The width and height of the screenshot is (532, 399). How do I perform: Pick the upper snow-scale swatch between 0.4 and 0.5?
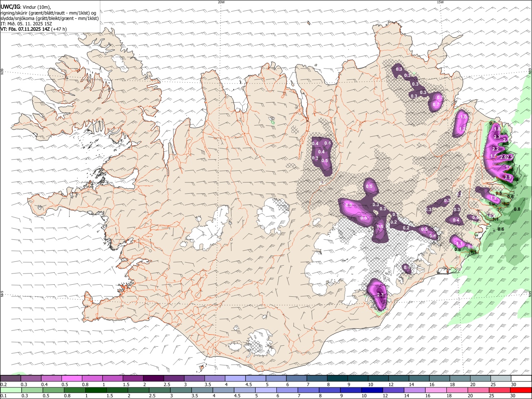[x=51, y=378]
